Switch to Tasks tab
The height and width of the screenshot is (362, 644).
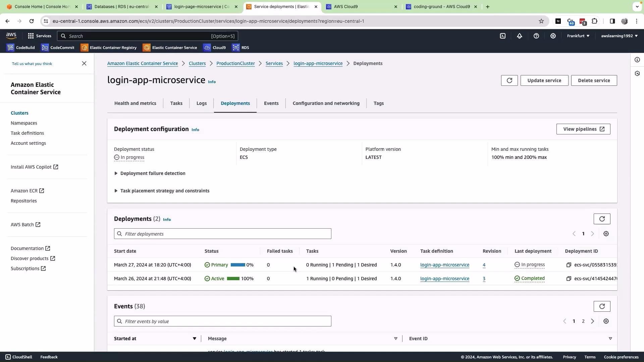[x=176, y=104]
